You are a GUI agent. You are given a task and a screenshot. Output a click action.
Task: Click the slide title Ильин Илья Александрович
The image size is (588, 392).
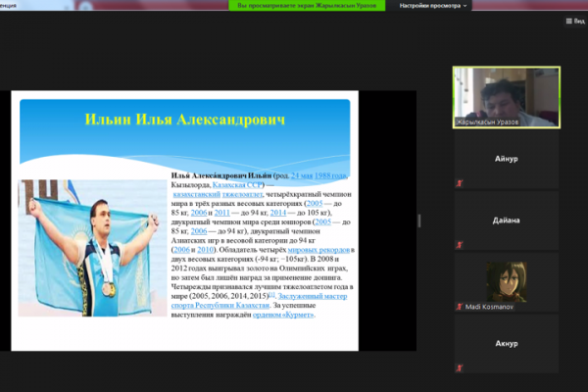185,122
